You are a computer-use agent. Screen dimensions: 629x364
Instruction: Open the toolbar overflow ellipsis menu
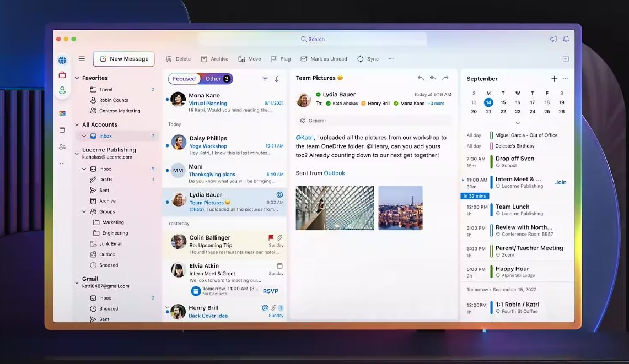coord(391,59)
